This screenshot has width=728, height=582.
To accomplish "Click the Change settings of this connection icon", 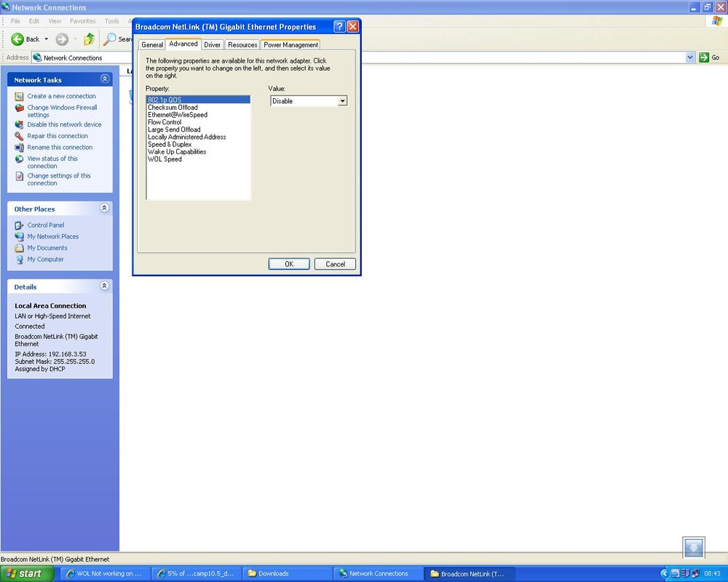I will pyautogui.click(x=19, y=176).
